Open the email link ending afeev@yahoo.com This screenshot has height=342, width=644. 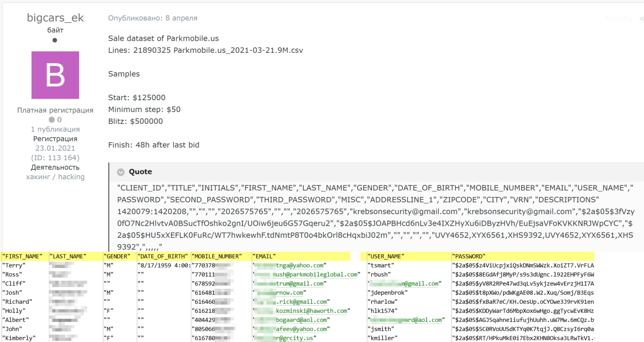tap(291, 329)
